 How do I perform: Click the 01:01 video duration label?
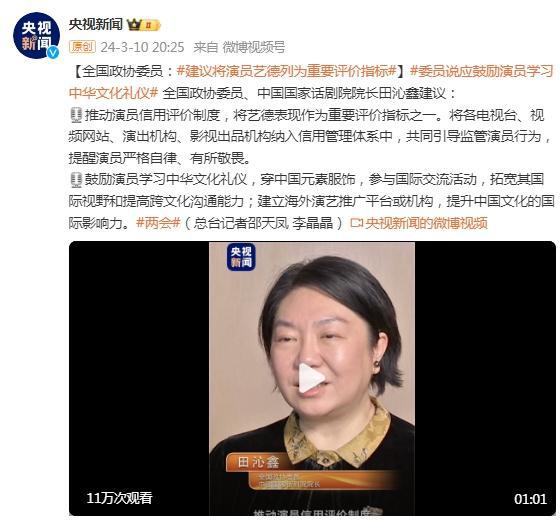(530, 499)
